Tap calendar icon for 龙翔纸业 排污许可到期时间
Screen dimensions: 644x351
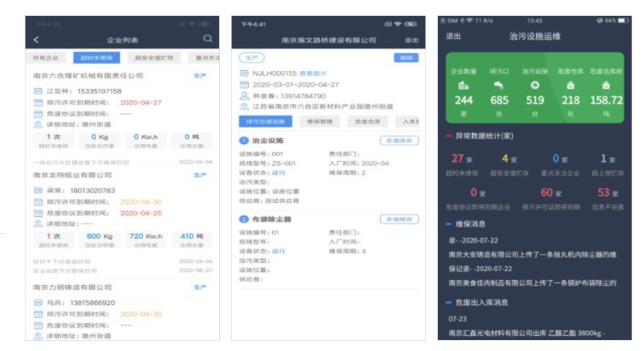[x=38, y=202]
